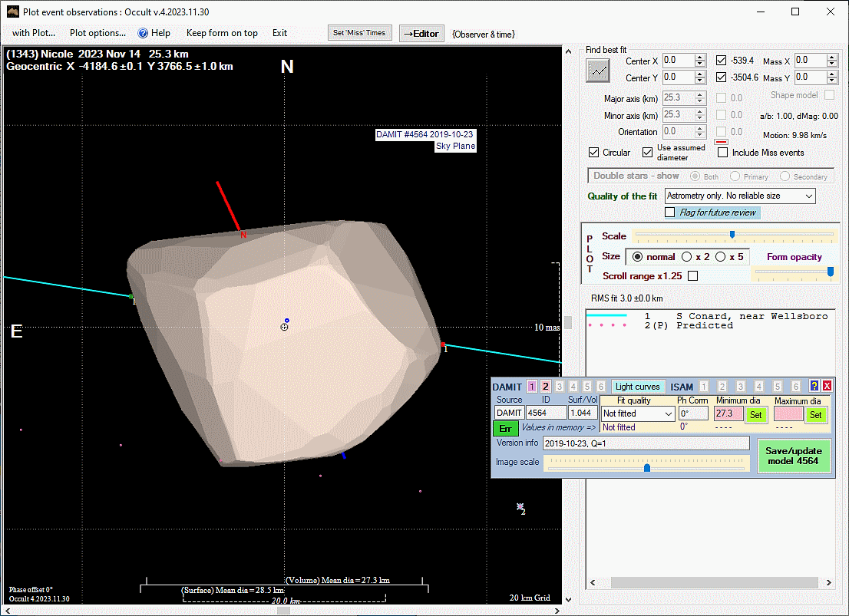Select DAMIT model number 1

(x=531, y=387)
